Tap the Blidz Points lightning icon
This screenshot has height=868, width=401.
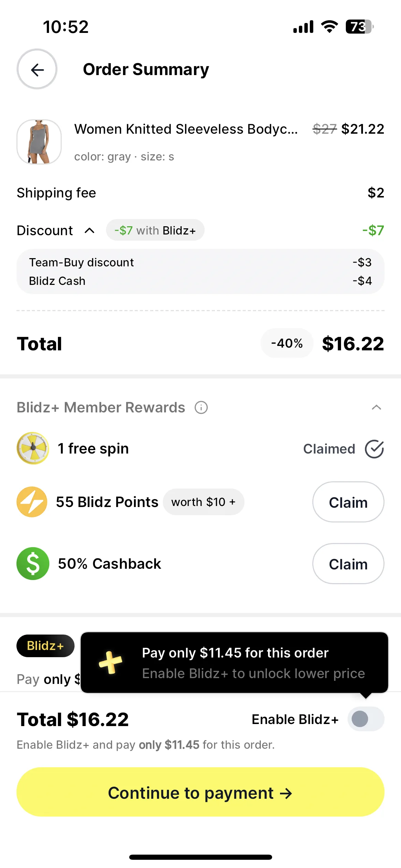tap(32, 502)
